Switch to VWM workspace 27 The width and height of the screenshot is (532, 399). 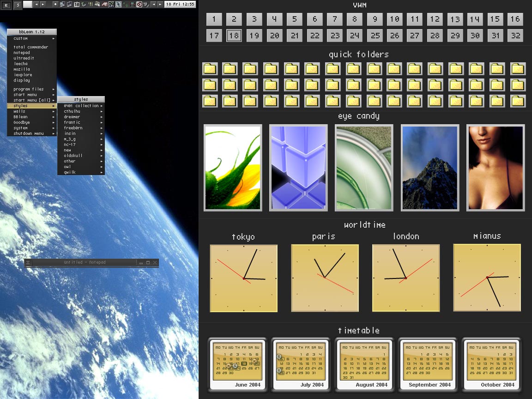coord(415,36)
